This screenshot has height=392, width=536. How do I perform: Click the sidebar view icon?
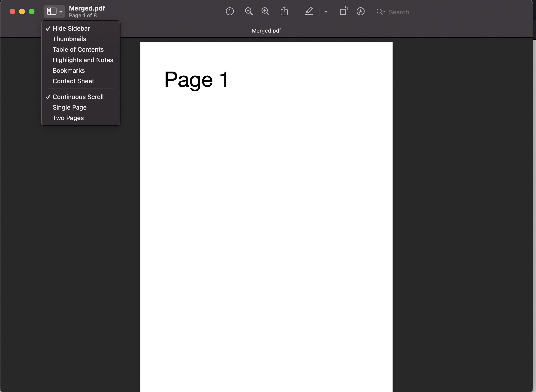(51, 11)
